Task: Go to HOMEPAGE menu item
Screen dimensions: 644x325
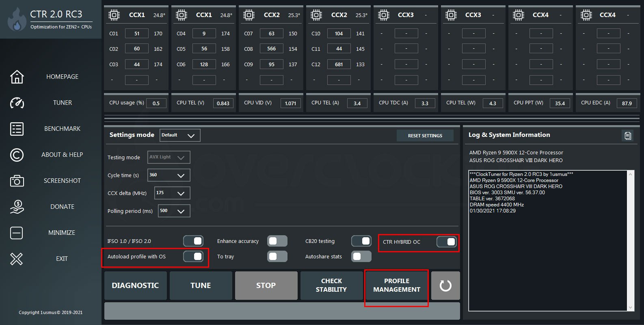Action: pyautogui.click(x=62, y=77)
